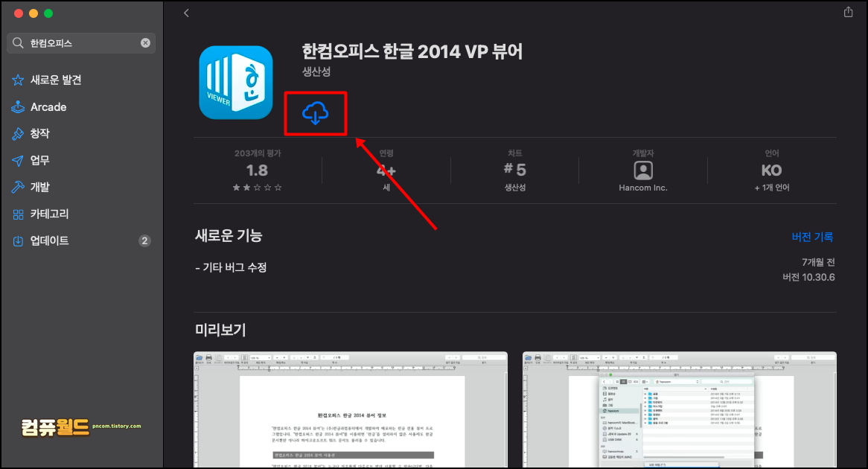Click the search magnifier icon
Screen dimensions: 868x469
18,42
